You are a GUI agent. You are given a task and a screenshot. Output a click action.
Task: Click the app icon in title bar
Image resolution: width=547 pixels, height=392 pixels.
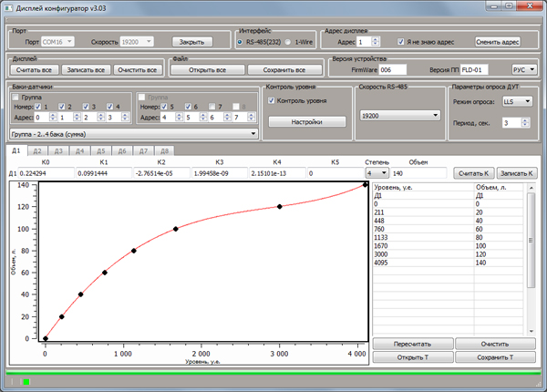pyautogui.click(x=8, y=7)
